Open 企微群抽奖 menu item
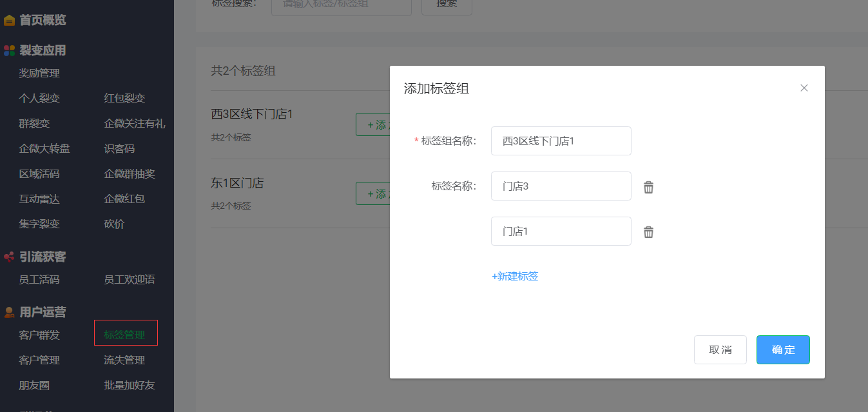 (x=130, y=173)
